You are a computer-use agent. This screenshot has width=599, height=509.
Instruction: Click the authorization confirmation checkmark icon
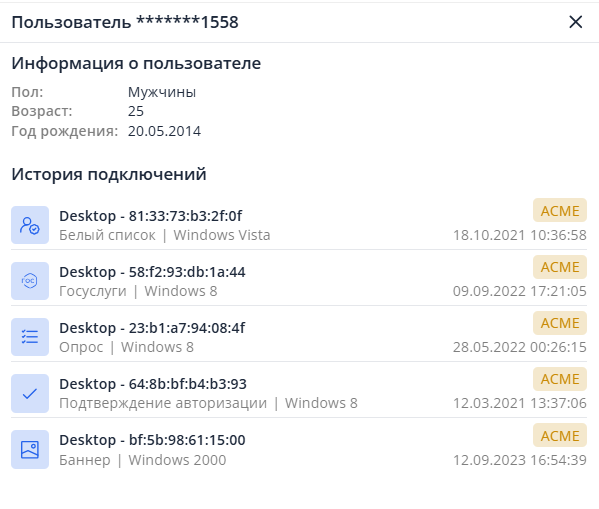click(30, 393)
